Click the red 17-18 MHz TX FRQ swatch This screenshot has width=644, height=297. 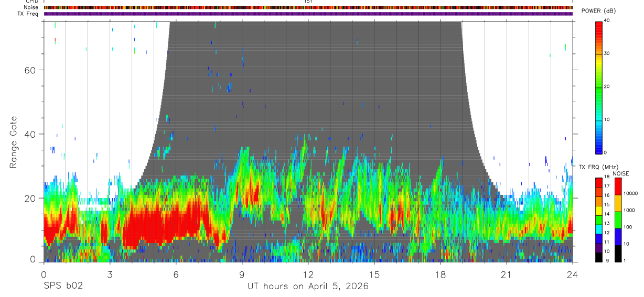coord(598,182)
